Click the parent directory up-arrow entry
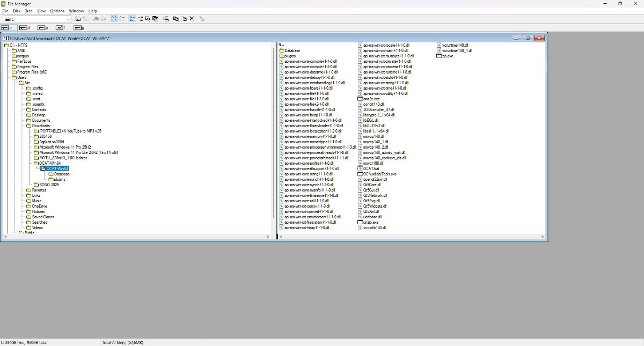Image resolution: width=644 pixels, height=346 pixels. [281, 45]
